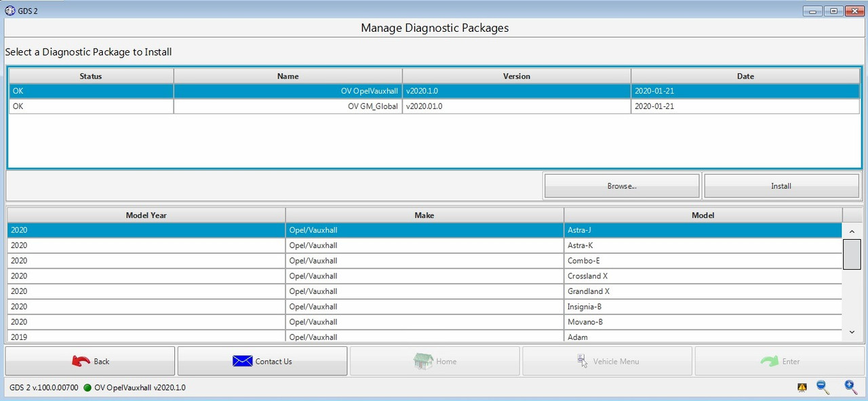Click the GDS 2 title bar app icon
This screenshot has width=868, height=401.
point(9,9)
